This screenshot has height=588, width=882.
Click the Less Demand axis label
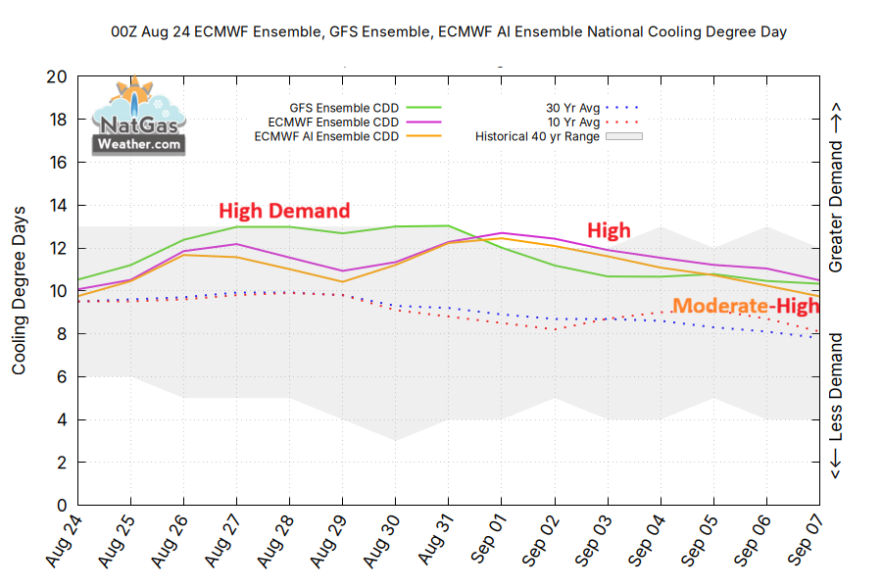point(836,406)
